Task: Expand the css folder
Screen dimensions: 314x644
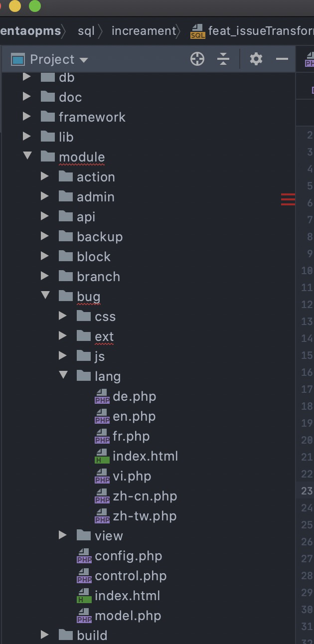Action: click(x=63, y=317)
